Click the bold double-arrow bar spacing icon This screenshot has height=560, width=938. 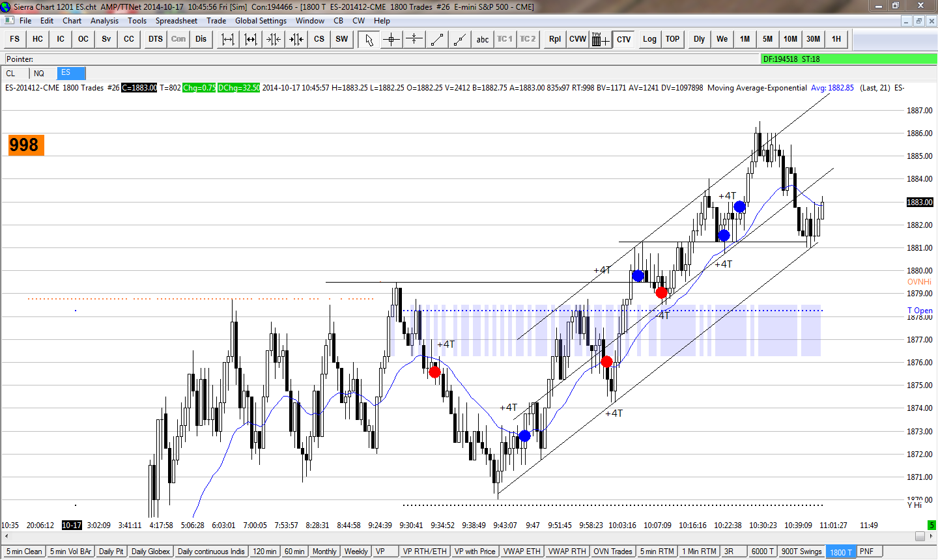point(250,39)
